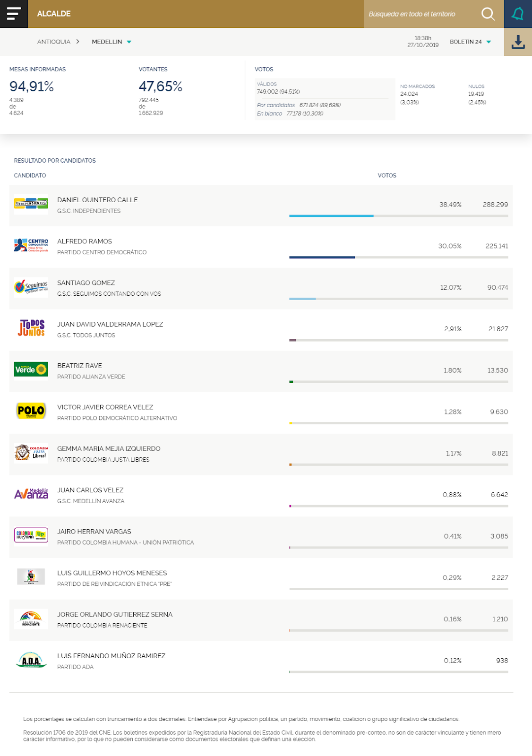Click the breadcrumb chevron after Antioquia
This screenshot has height=756, width=532.
click(x=78, y=42)
